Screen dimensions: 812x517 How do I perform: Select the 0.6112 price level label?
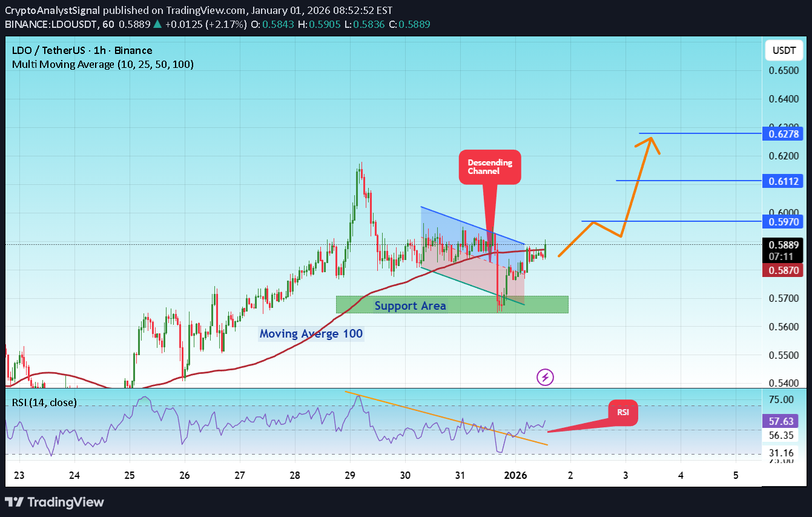point(782,180)
